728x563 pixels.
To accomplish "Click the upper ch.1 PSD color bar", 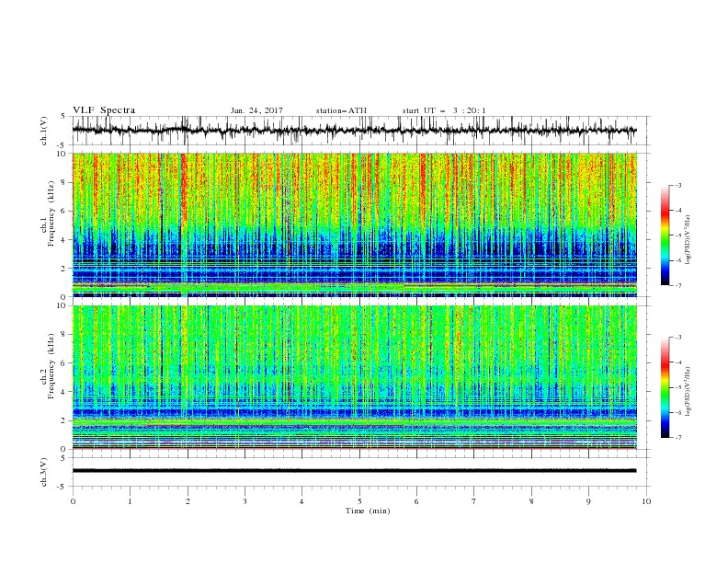I will [665, 236].
